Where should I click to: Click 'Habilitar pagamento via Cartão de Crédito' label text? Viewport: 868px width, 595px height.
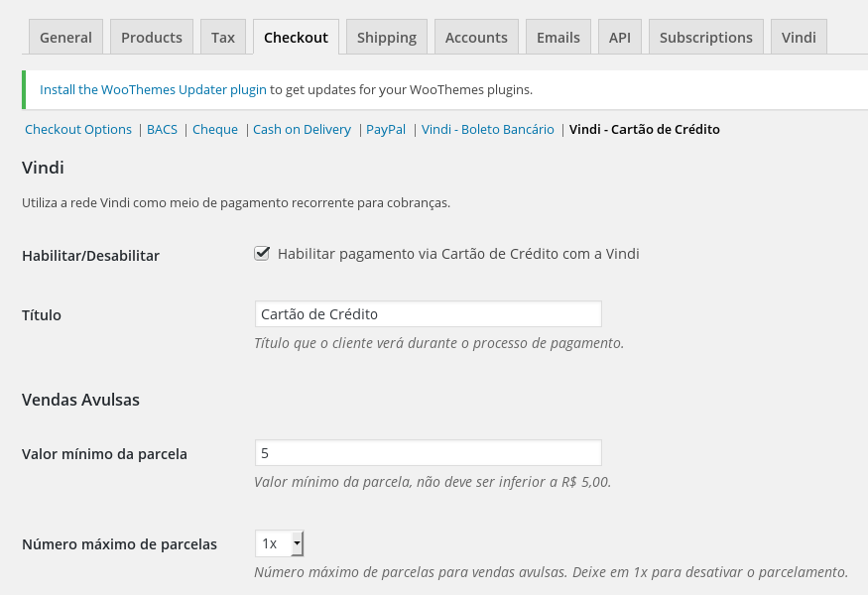458,254
